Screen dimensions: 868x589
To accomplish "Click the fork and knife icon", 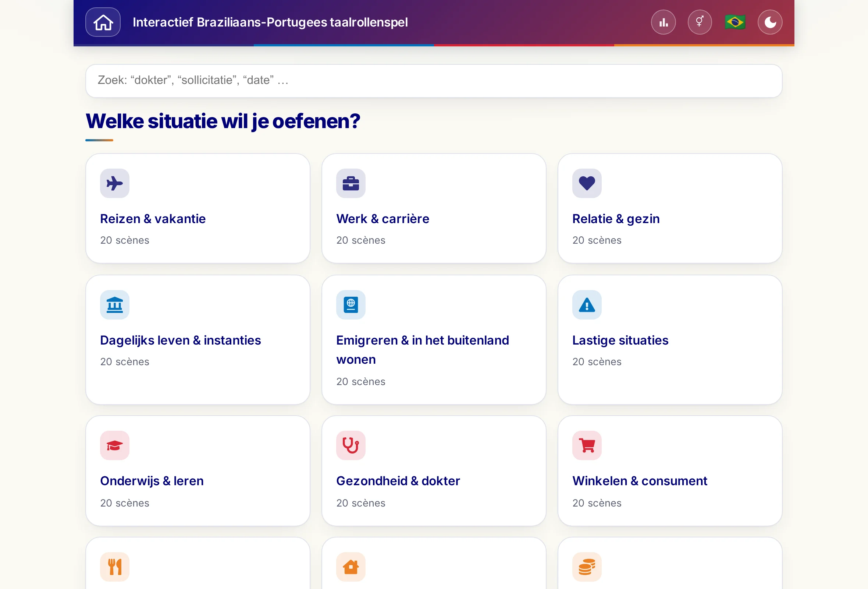I will coord(115,567).
